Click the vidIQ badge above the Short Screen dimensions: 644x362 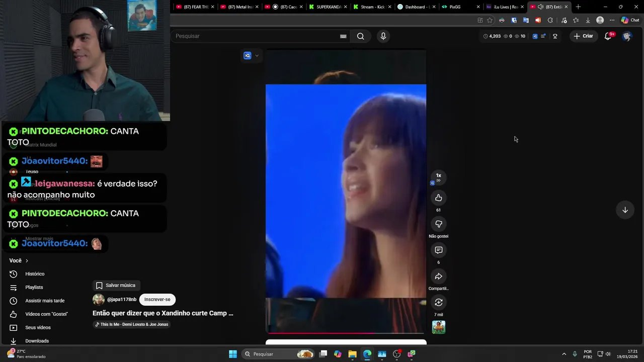pos(247,56)
